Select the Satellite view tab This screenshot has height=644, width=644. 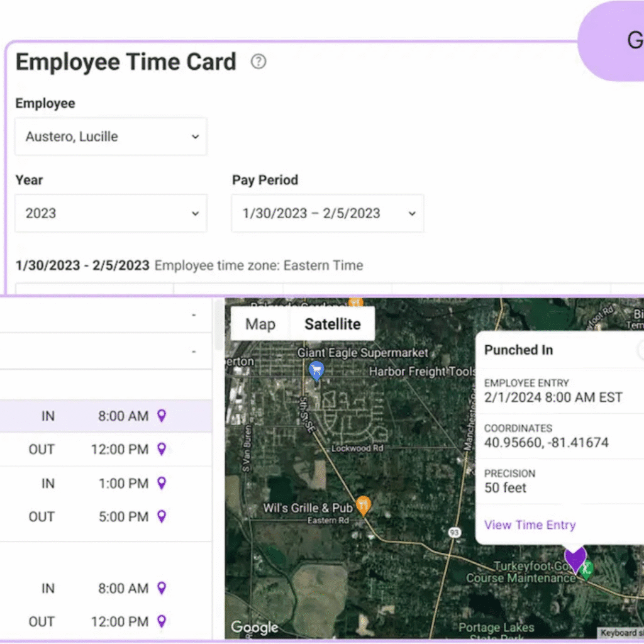[x=332, y=324]
